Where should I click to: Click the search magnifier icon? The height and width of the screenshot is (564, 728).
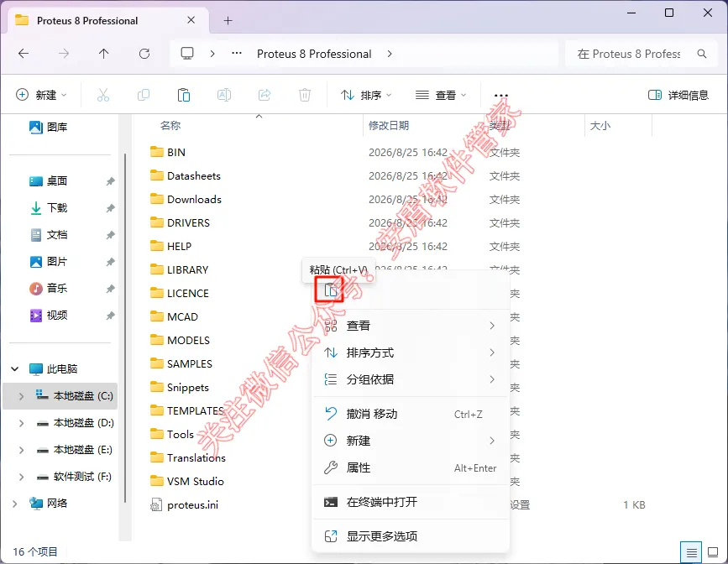point(702,54)
